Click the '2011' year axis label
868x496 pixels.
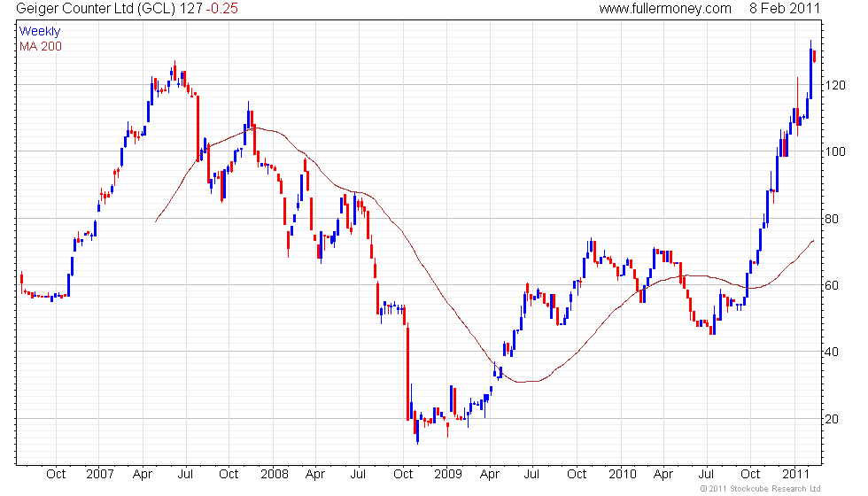click(796, 475)
